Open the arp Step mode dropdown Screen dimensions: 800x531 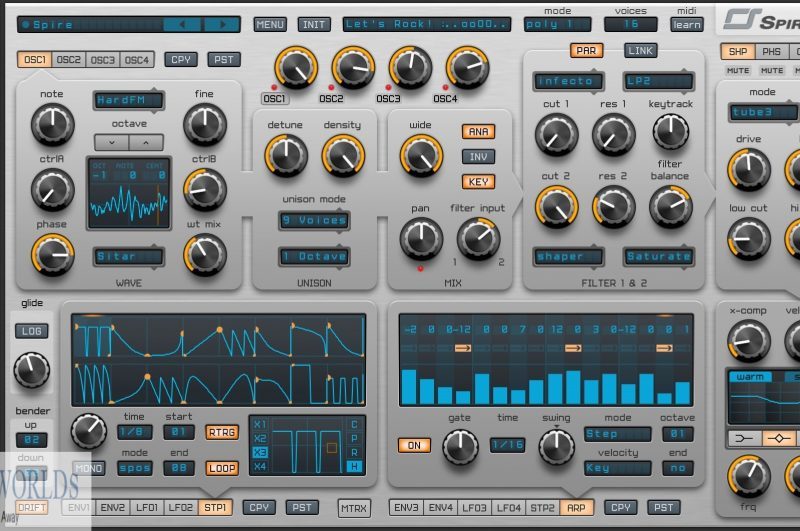click(618, 434)
